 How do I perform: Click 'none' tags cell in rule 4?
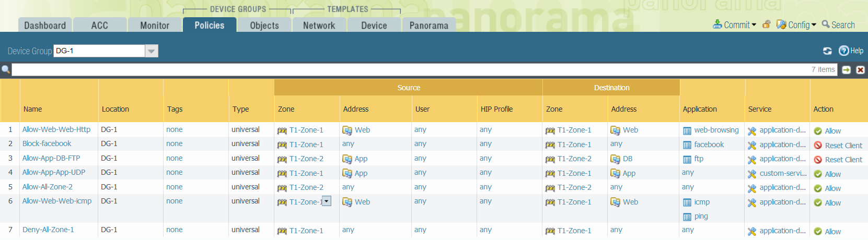[x=175, y=172]
